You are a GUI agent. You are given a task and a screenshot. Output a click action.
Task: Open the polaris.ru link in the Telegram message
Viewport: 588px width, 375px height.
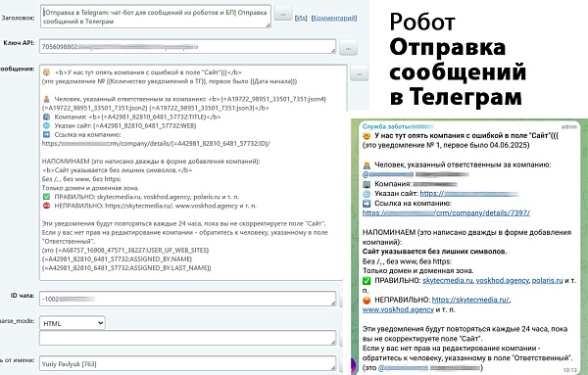coord(547,280)
